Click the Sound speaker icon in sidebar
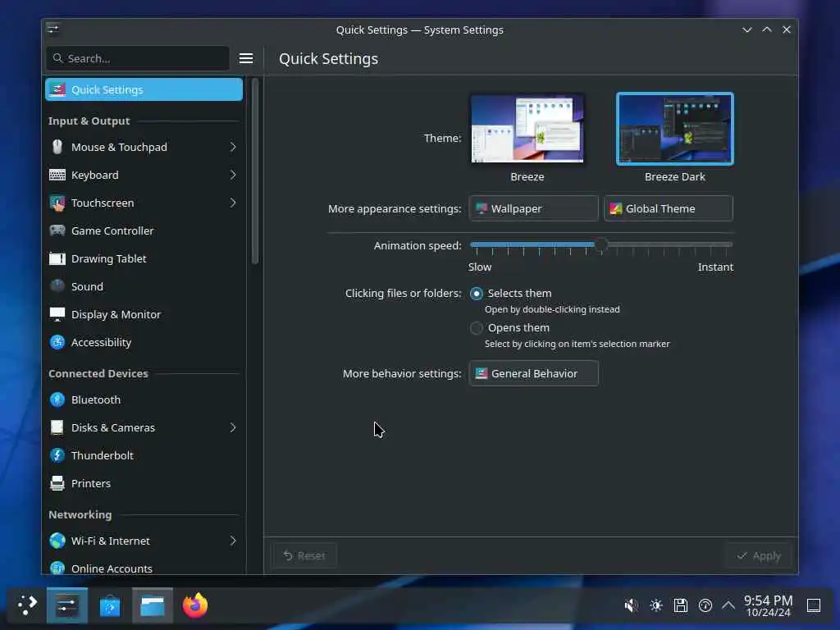 pyautogui.click(x=57, y=286)
